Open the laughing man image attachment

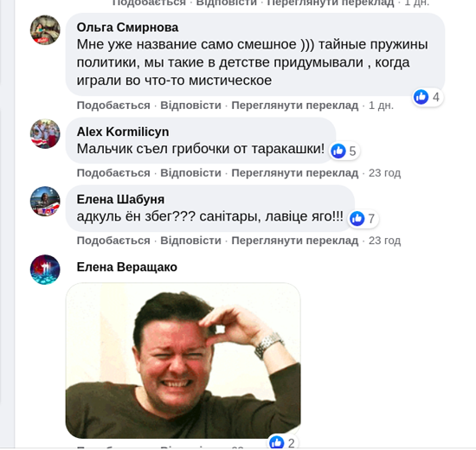(x=183, y=360)
